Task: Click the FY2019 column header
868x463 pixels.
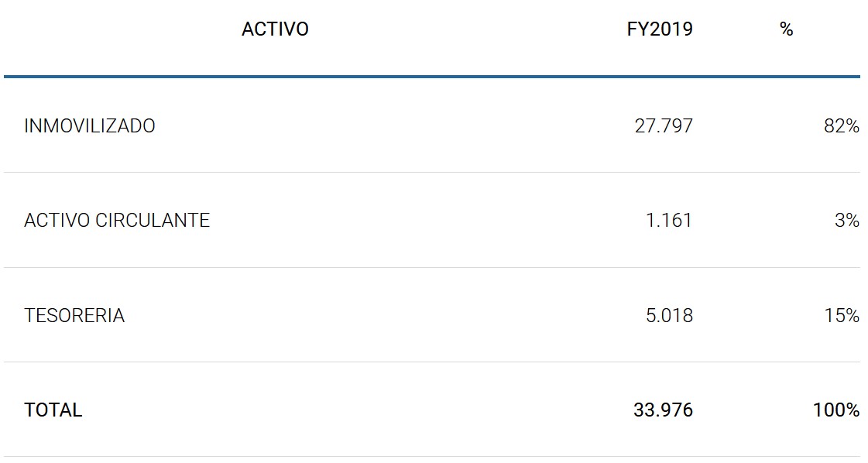Action: tap(660, 29)
